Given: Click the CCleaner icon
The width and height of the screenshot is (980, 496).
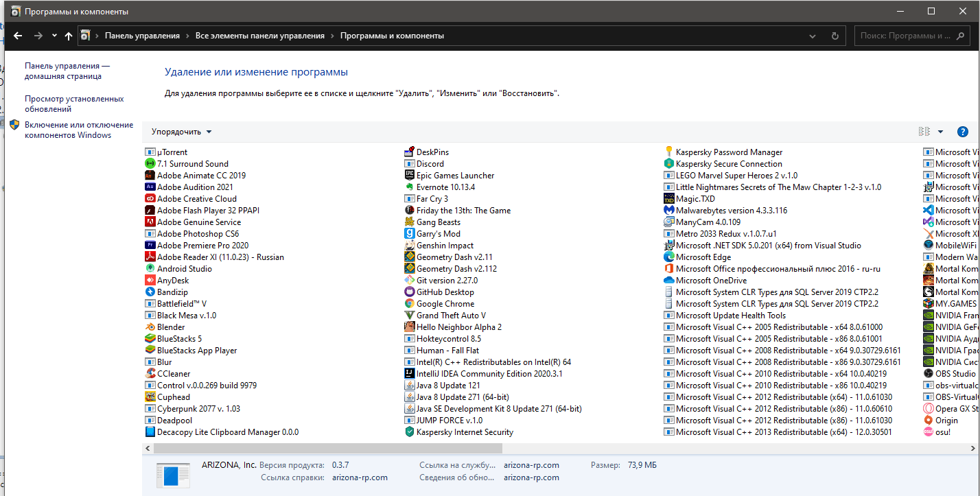Looking at the screenshot, I should (150, 374).
